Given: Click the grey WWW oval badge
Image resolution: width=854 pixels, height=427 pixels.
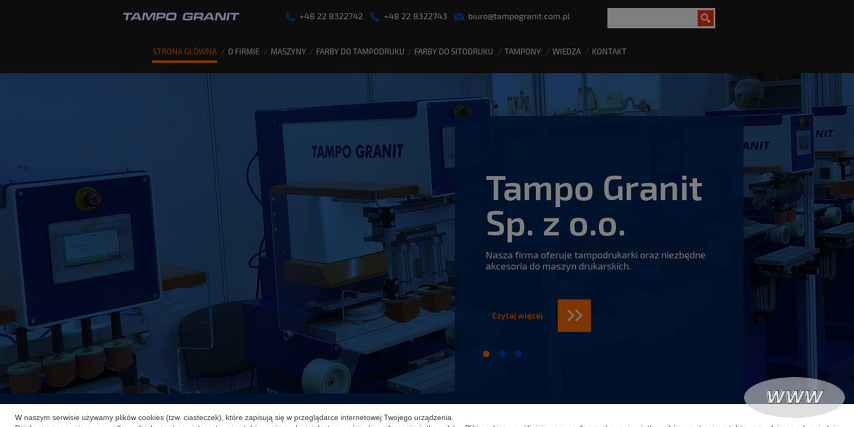Looking at the screenshot, I should [x=794, y=397].
